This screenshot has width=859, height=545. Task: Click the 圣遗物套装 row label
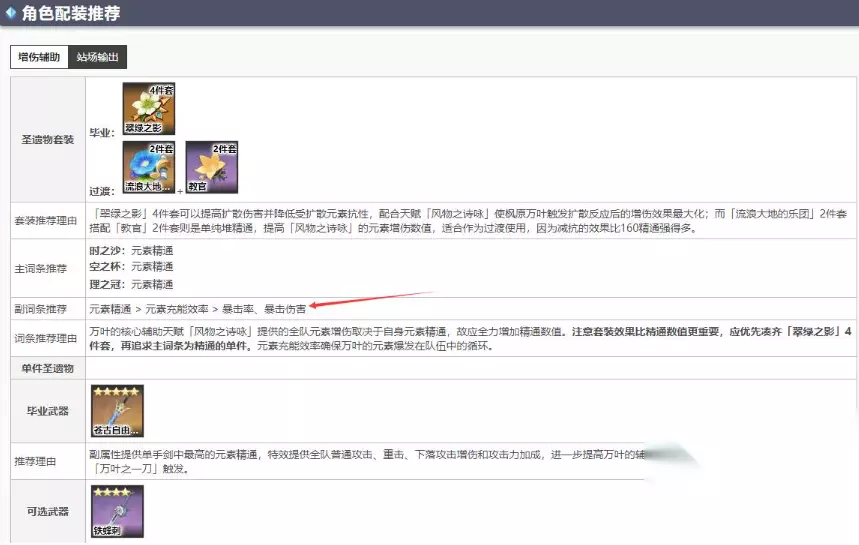tap(48, 140)
